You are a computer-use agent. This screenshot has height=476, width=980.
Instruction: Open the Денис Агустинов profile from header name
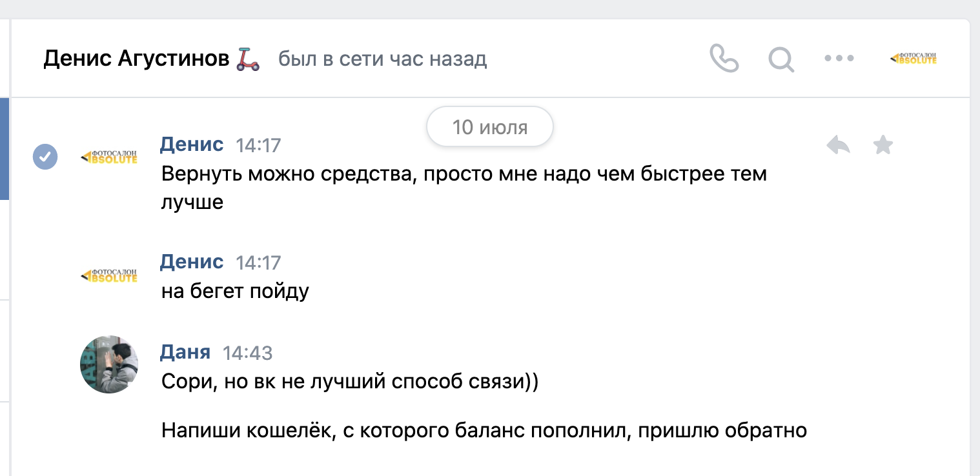(x=136, y=59)
